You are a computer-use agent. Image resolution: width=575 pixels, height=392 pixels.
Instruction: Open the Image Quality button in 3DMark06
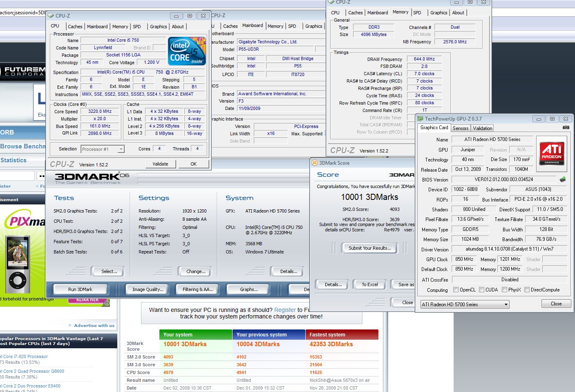[148, 289]
